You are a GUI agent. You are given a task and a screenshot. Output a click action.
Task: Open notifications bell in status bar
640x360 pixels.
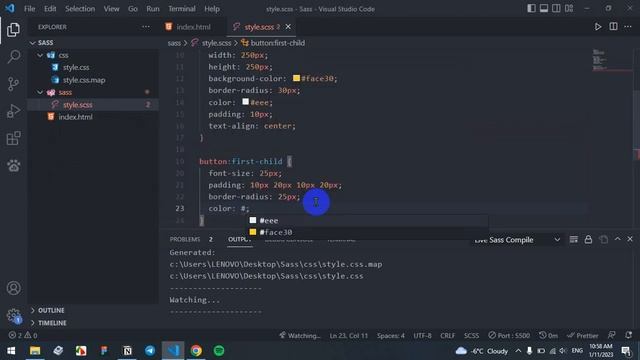click(628, 335)
